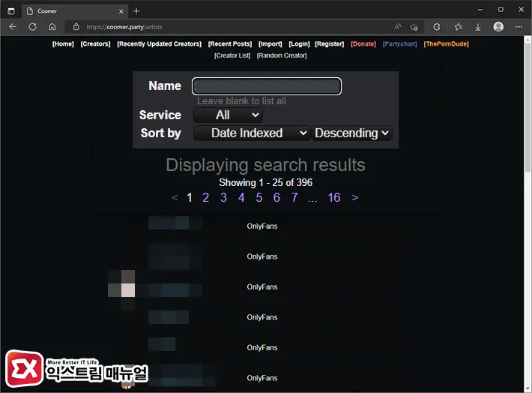Viewport: 532px width, 393px height.
Task: Open the Date Indexed sort-by dropdown
Action: [x=251, y=133]
